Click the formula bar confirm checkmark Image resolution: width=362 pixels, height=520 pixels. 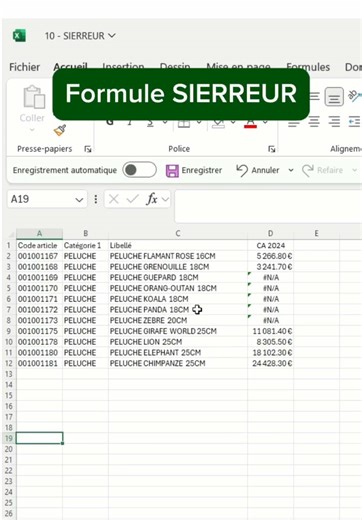tap(132, 199)
